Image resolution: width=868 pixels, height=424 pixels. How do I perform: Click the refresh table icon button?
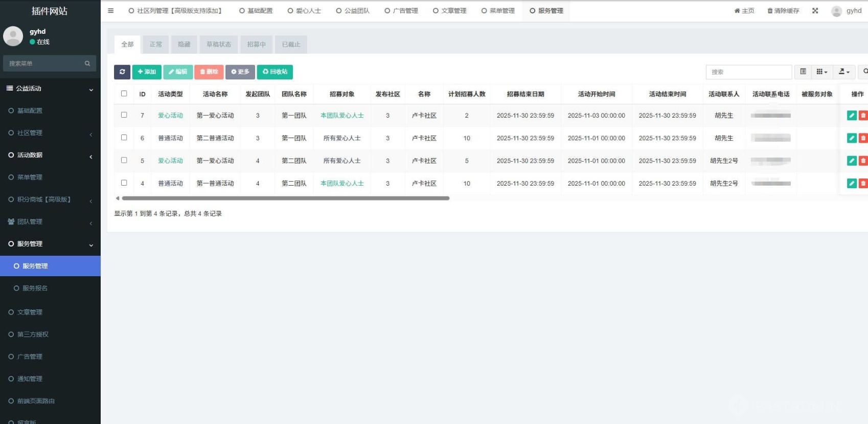pyautogui.click(x=122, y=72)
